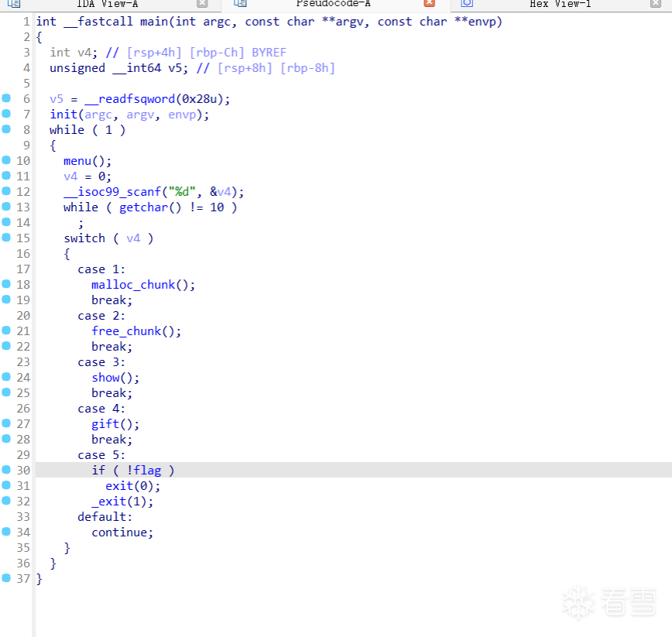Toggle breakpoint dot on line 24

6,377
